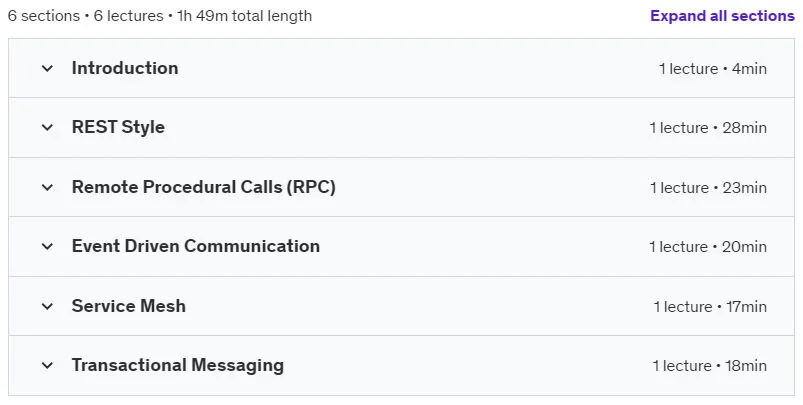This screenshot has width=803, height=405.
Task: Expand the Service Mesh chevron icon
Action: coord(47,306)
